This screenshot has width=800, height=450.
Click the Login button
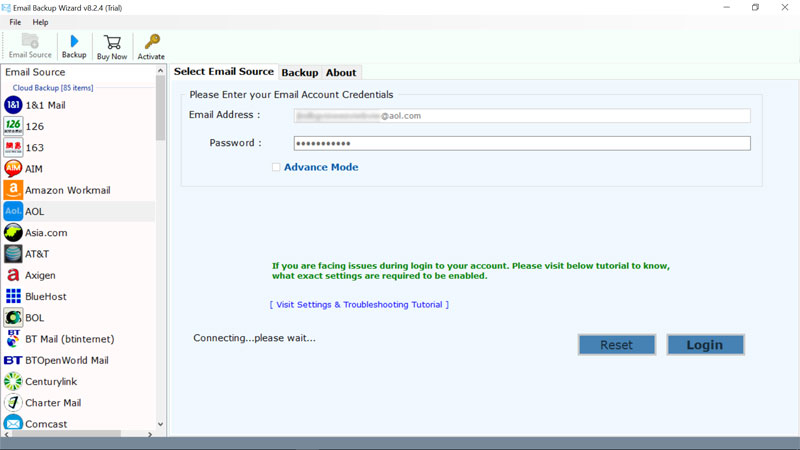pyautogui.click(x=705, y=345)
